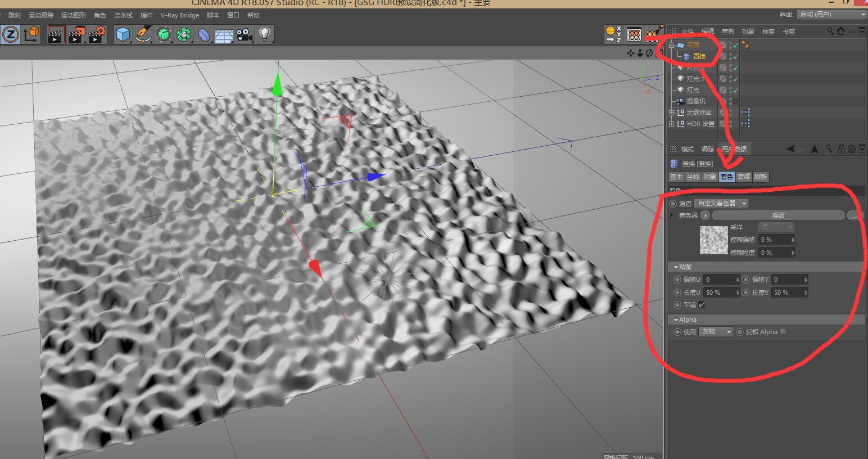
Task: Open the 通道 自定义着色器 dropdown
Action: [722, 204]
